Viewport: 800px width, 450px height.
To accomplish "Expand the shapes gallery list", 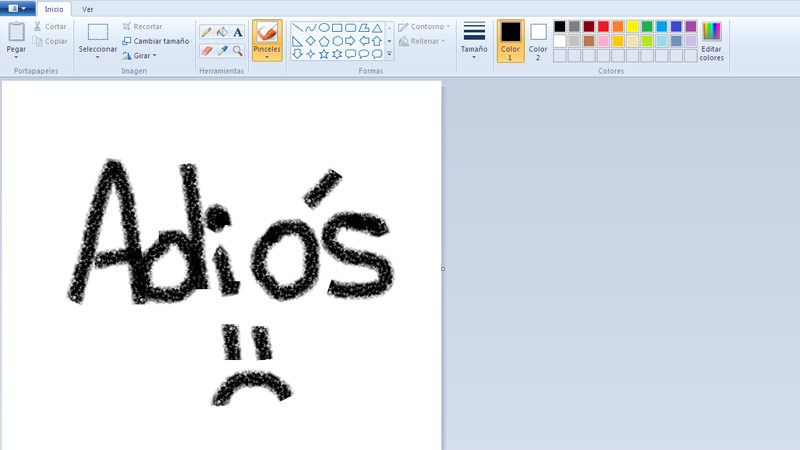I will tap(389, 55).
